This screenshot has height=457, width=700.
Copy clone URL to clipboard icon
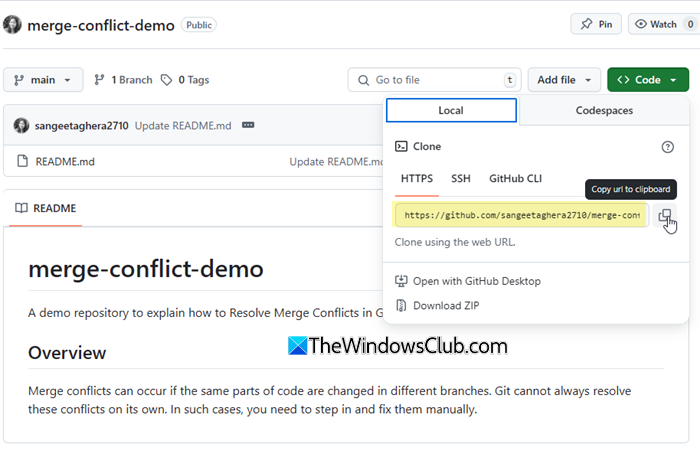665,216
